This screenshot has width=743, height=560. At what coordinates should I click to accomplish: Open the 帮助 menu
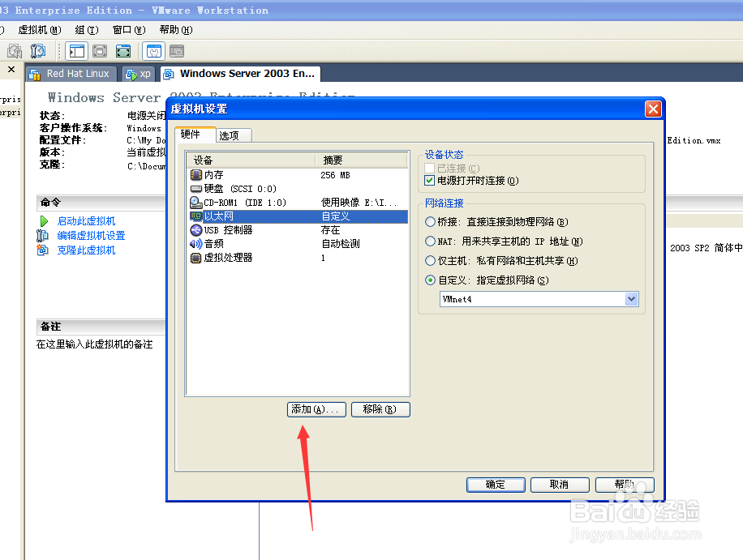point(176,30)
